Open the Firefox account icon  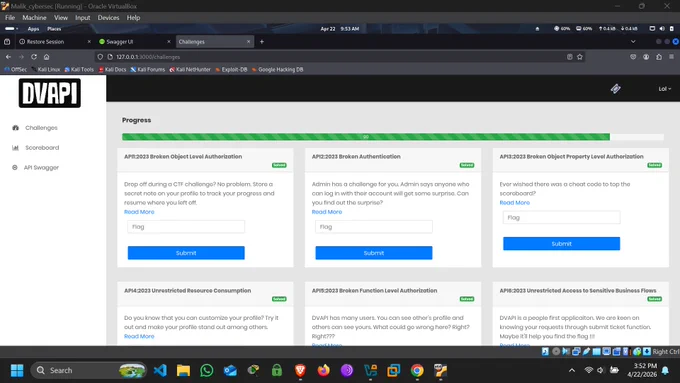(x=646, y=57)
